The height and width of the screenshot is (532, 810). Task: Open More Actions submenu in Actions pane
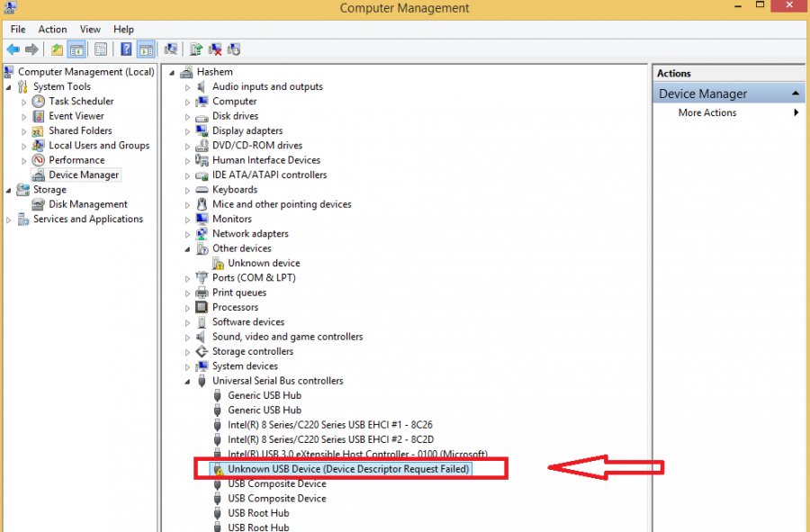coord(707,113)
